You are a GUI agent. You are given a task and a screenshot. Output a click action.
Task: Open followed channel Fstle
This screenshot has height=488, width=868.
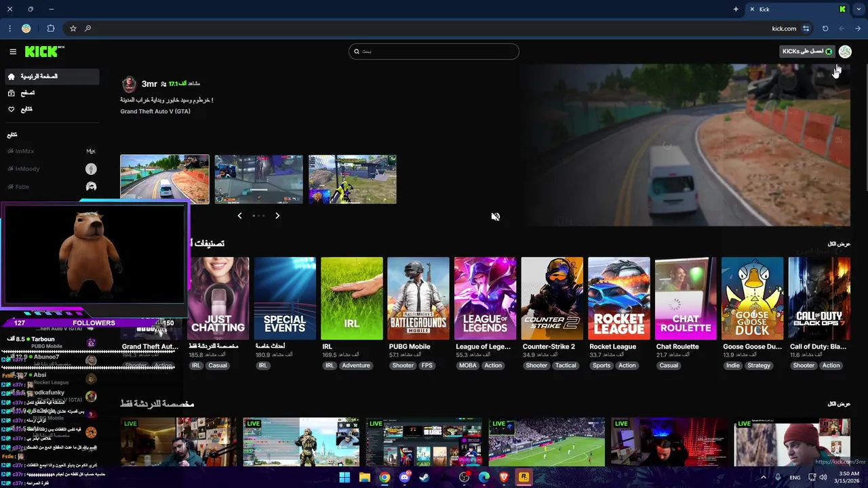click(x=52, y=186)
